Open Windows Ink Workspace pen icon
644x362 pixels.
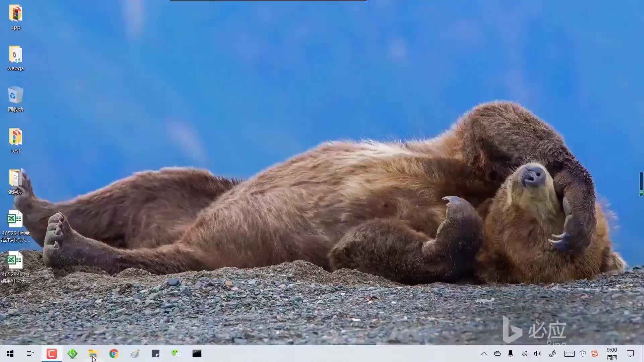[x=553, y=354]
